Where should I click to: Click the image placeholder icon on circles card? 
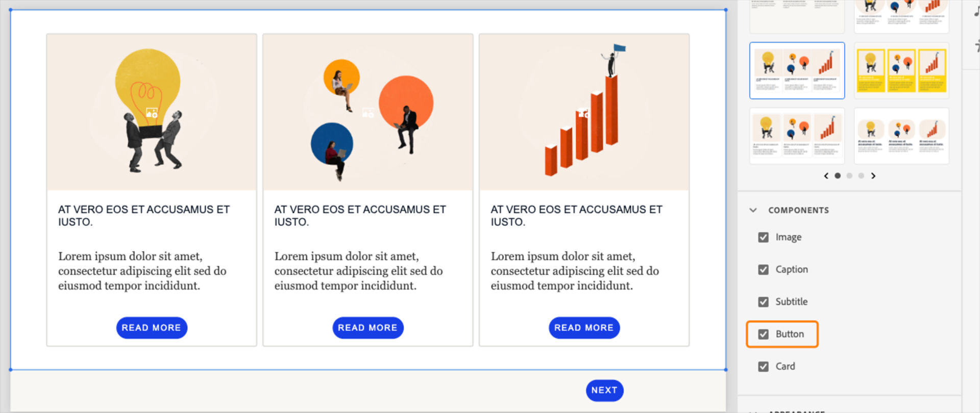point(368,113)
